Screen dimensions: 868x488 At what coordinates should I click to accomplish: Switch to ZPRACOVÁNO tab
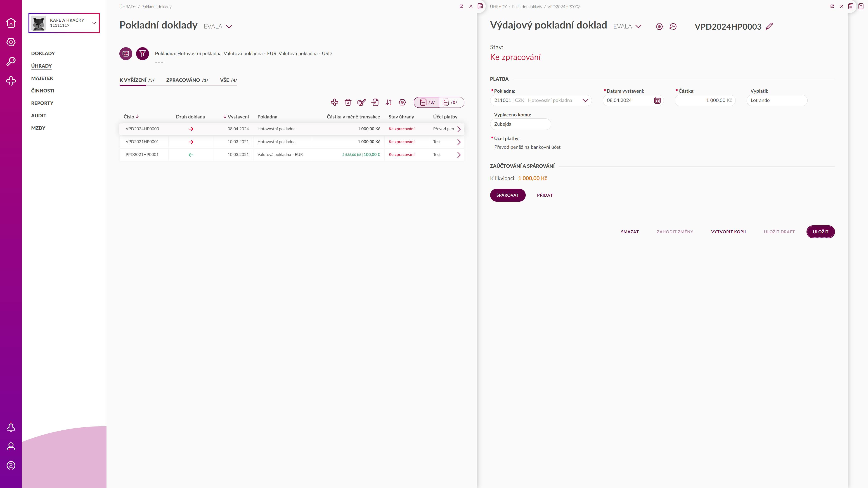187,80
